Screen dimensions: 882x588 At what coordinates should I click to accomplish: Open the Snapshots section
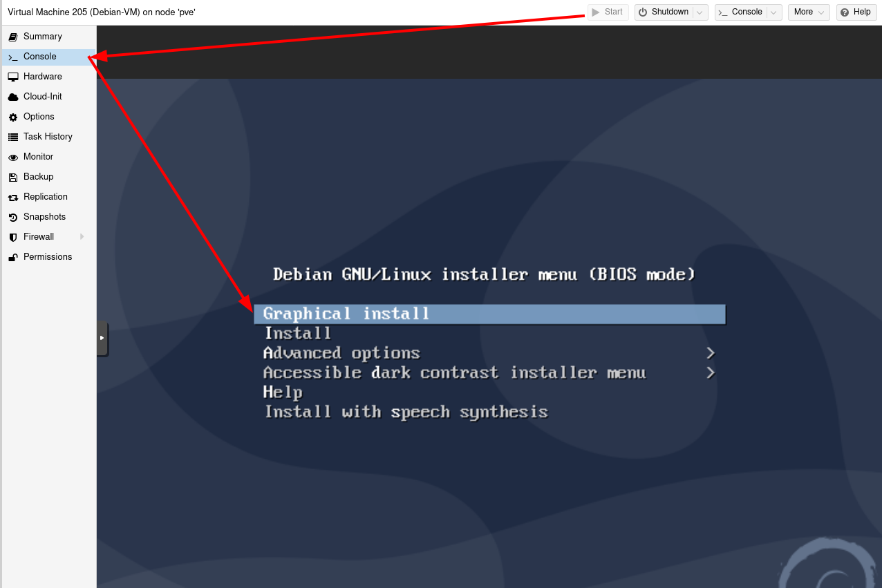pos(49,217)
